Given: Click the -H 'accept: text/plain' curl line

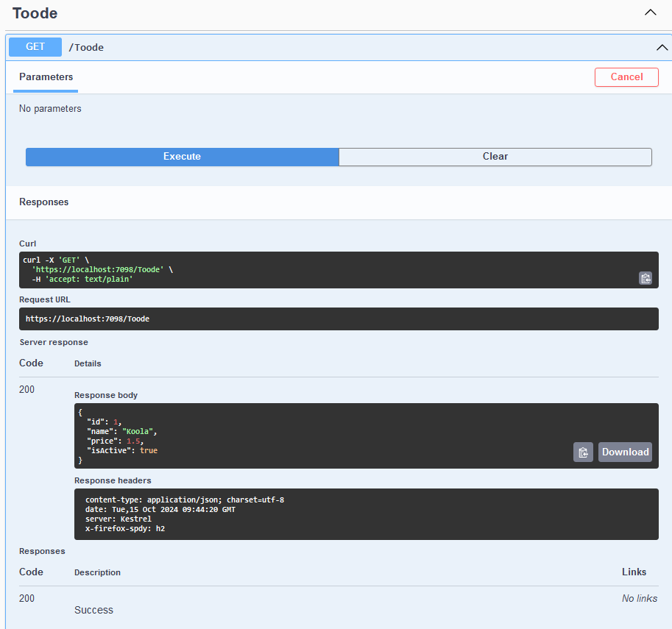Looking at the screenshot, I should [82, 279].
